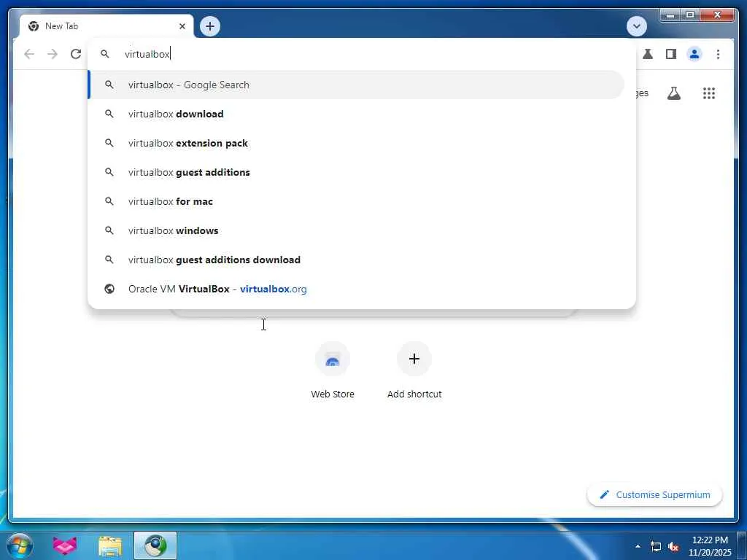The width and height of the screenshot is (747, 560).
Task: Click the Add shortcut tile
Action: tap(414, 370)
